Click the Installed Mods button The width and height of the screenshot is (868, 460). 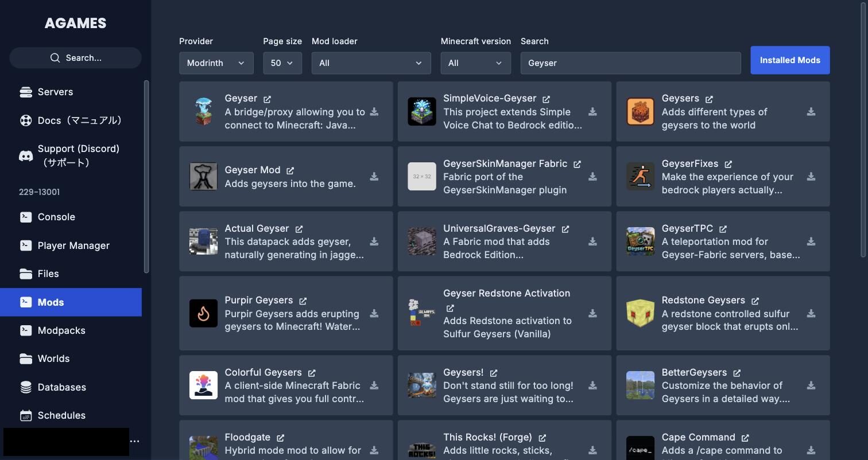[x=790, y=60]
